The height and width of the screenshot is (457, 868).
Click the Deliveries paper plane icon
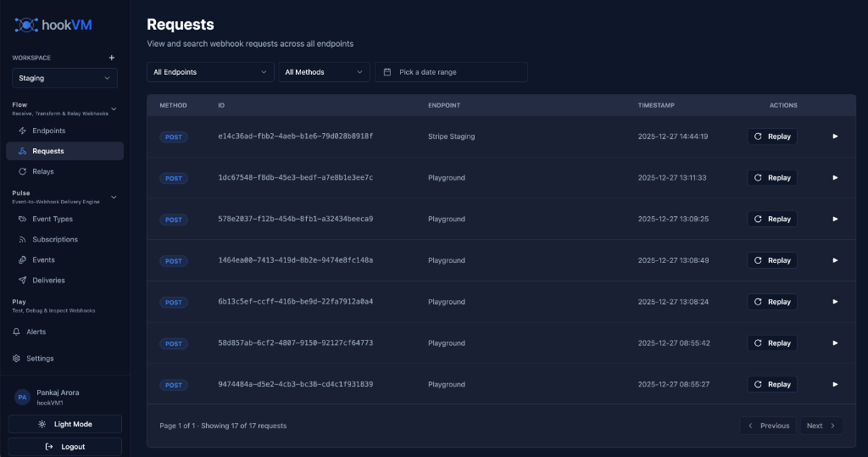(x=23, y=281)
